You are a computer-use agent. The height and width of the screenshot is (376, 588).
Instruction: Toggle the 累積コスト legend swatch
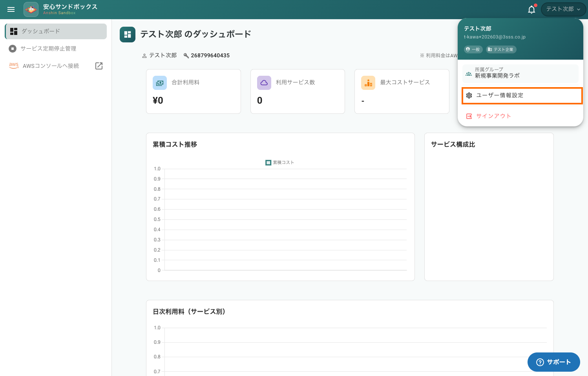click(268, 162)
